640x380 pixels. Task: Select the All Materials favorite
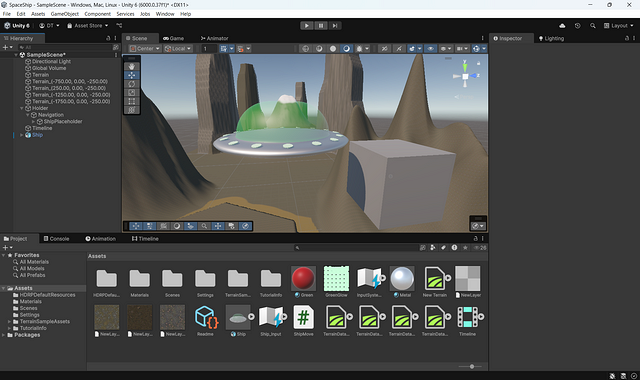pos(34,262)
